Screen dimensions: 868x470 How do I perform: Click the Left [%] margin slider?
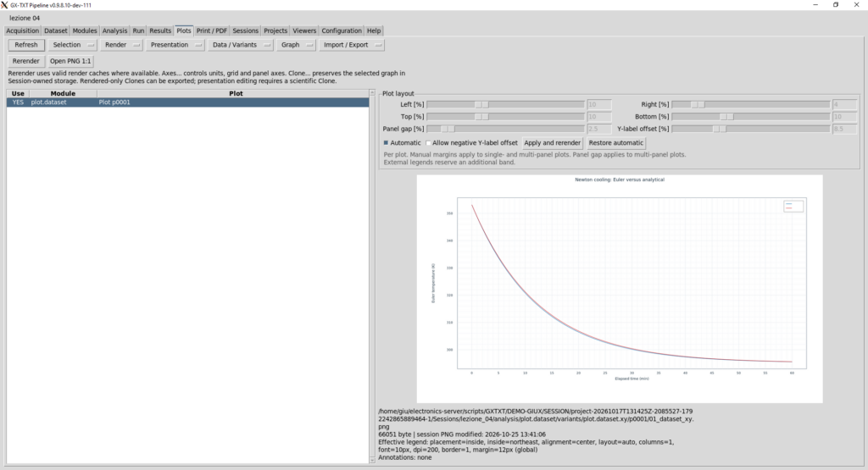pyautogui.click(x=505, y=104)
